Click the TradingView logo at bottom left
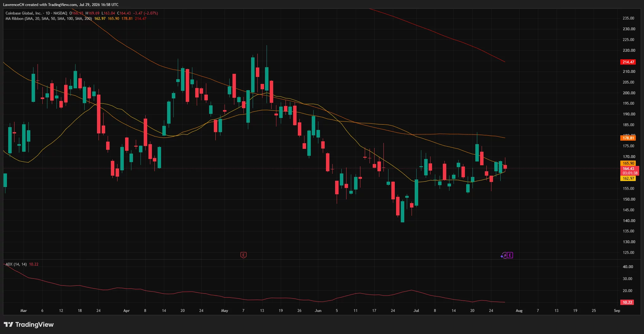Screen dimensions: 644x334 pyautogui.click(x=29, y=325)
